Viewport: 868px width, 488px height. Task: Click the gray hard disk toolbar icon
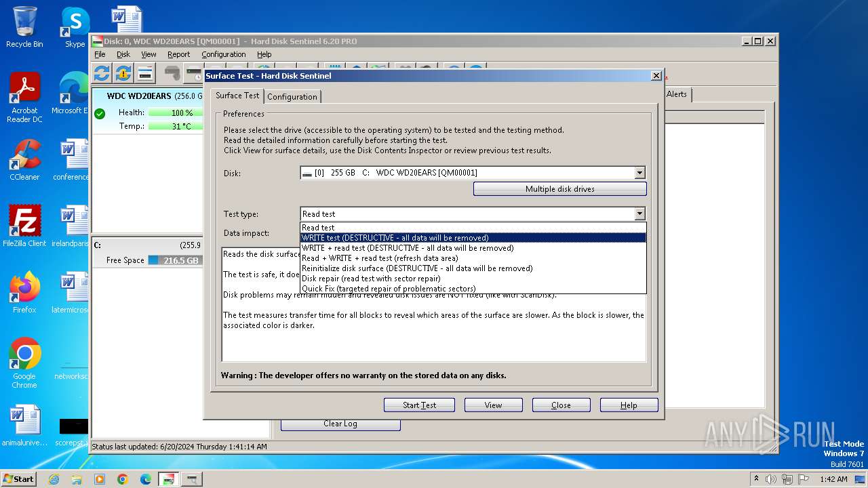(x=172, y=73)
